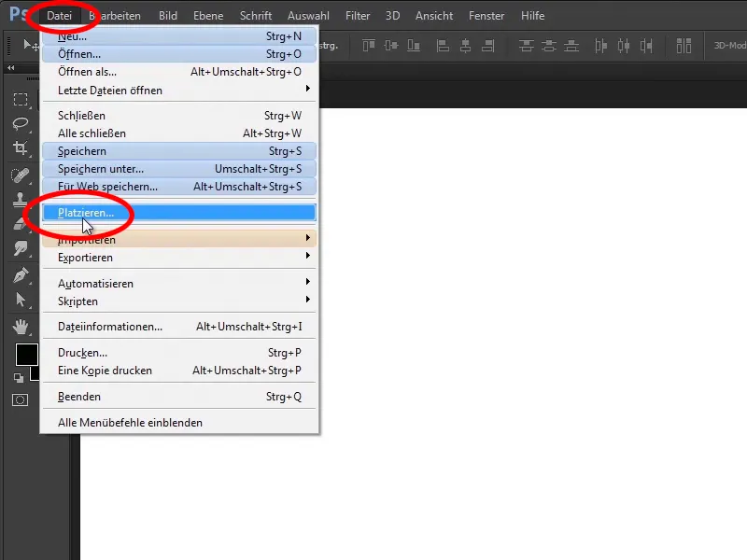
Task: Expand the Importieren submenu arrow
Action: 308,237
